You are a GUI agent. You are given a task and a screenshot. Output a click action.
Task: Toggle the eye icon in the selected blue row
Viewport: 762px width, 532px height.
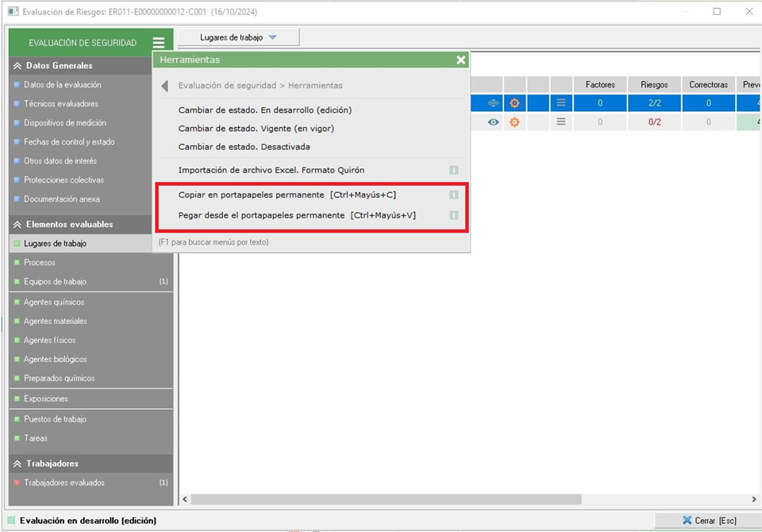coord(493,103)
